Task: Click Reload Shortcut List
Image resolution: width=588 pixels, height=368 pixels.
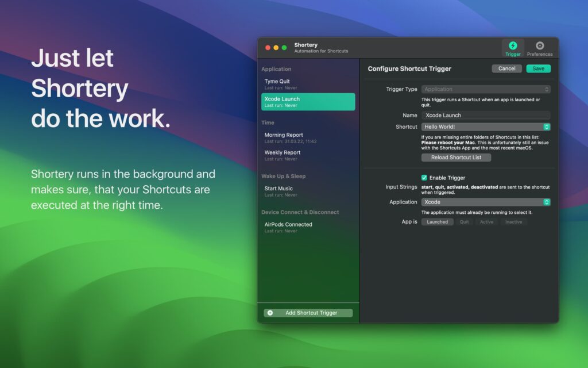Action: coord(456,157)
